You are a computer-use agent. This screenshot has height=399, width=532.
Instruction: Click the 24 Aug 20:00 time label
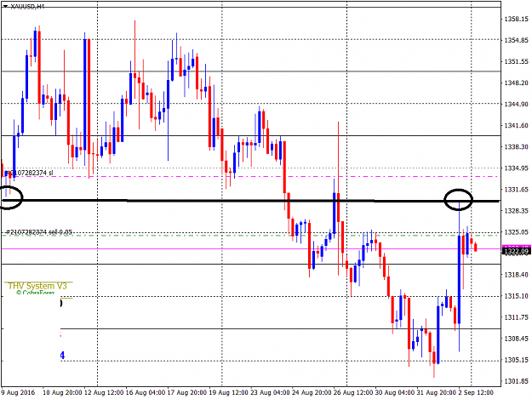tap(312, 392)
